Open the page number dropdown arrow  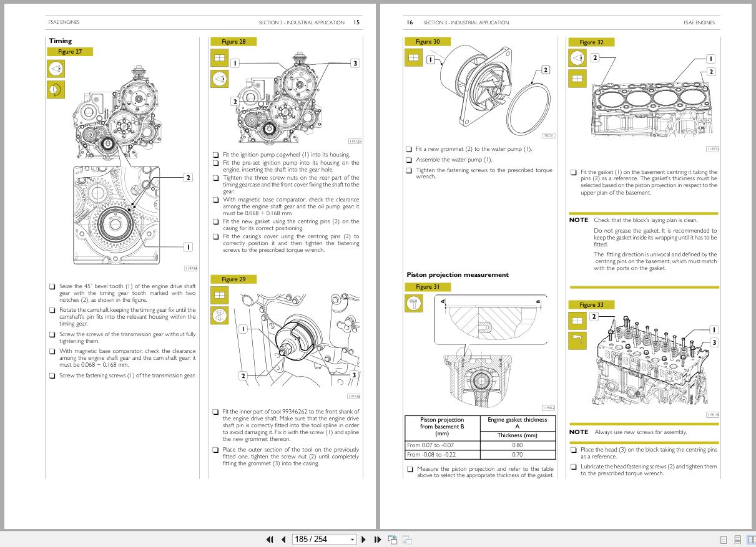click(352, 540)
